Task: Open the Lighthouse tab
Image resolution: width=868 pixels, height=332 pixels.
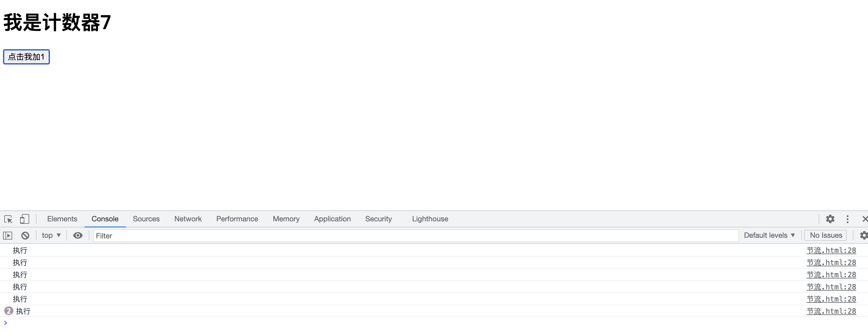Action: [x=430, y=219]
